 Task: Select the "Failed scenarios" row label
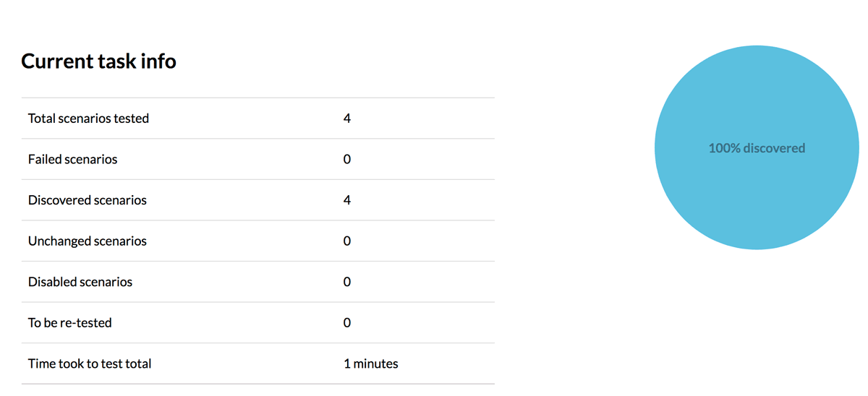click(x=72, y=159)
